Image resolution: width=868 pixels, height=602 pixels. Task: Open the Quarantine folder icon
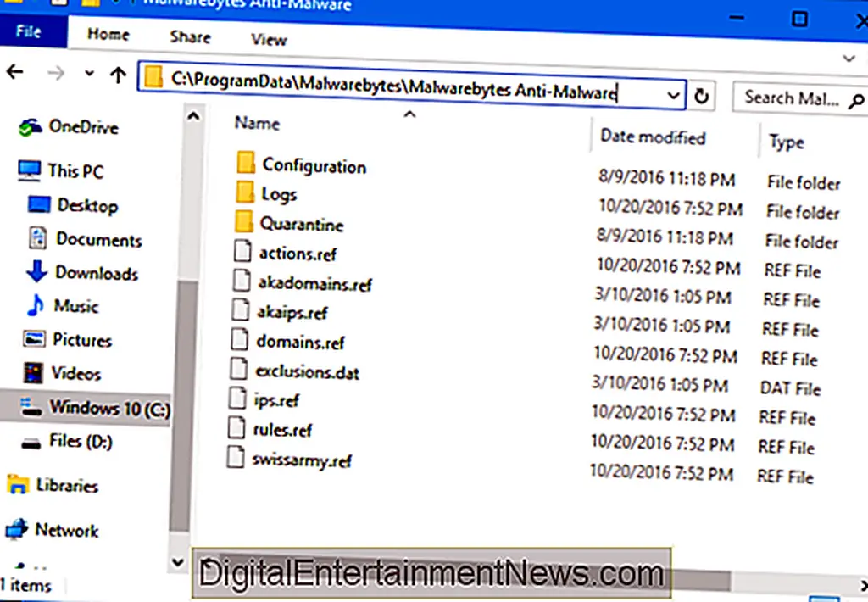click(x=245, y=224)
